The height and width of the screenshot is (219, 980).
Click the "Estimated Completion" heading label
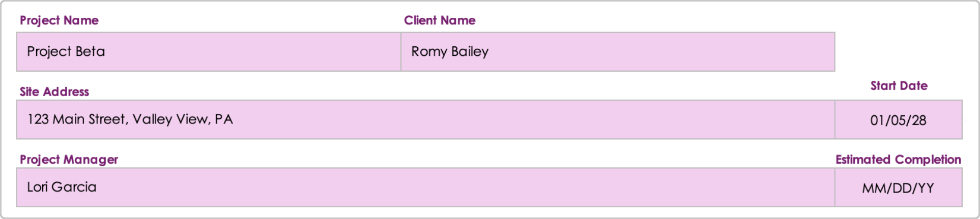898,160
